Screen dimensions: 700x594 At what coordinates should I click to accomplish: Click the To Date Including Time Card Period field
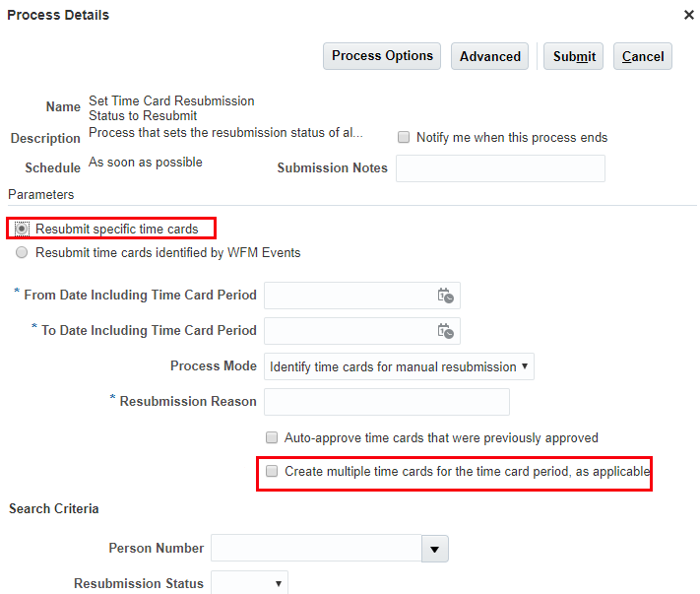tap(350, 331)
